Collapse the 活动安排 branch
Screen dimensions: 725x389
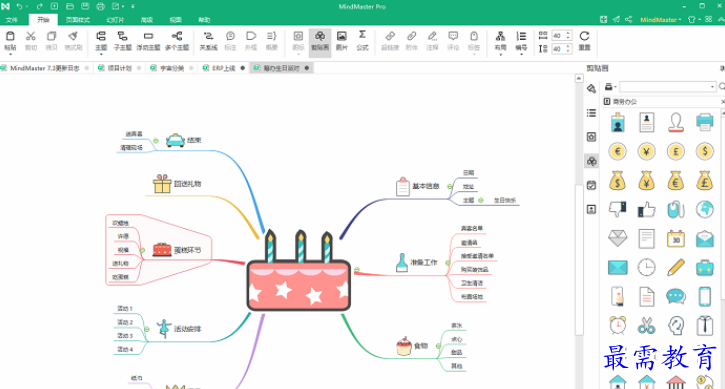click(x=147, y=329)
